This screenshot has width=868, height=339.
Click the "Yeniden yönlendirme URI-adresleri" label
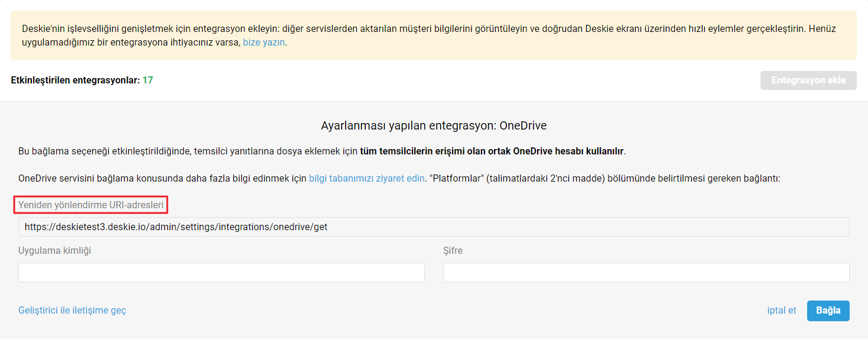point(91,205)
